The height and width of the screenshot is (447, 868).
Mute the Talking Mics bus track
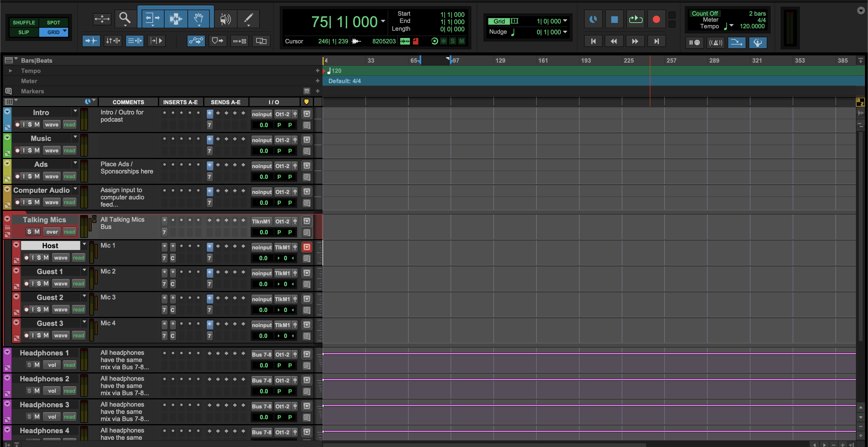point(37,232)
